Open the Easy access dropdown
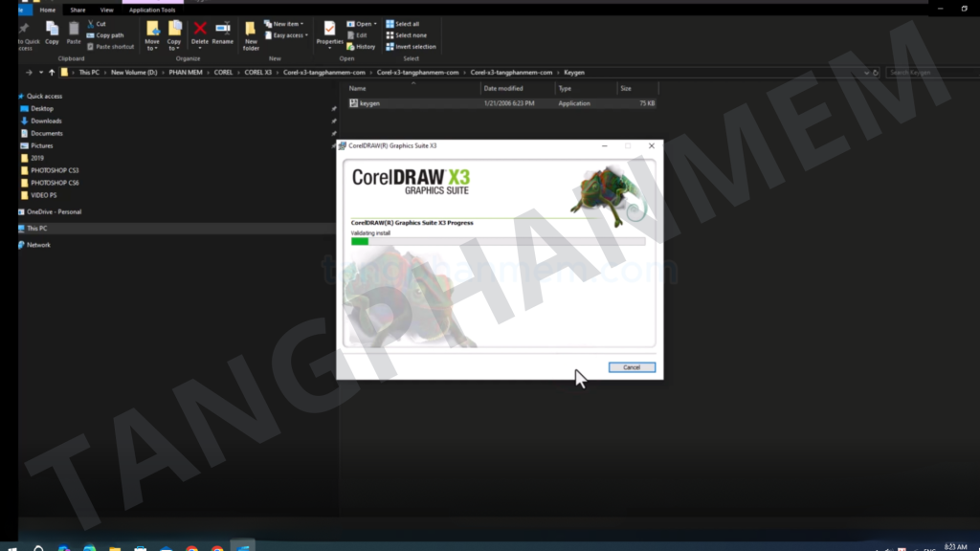This screenshot has width=980, height=551. coord(290,35)
